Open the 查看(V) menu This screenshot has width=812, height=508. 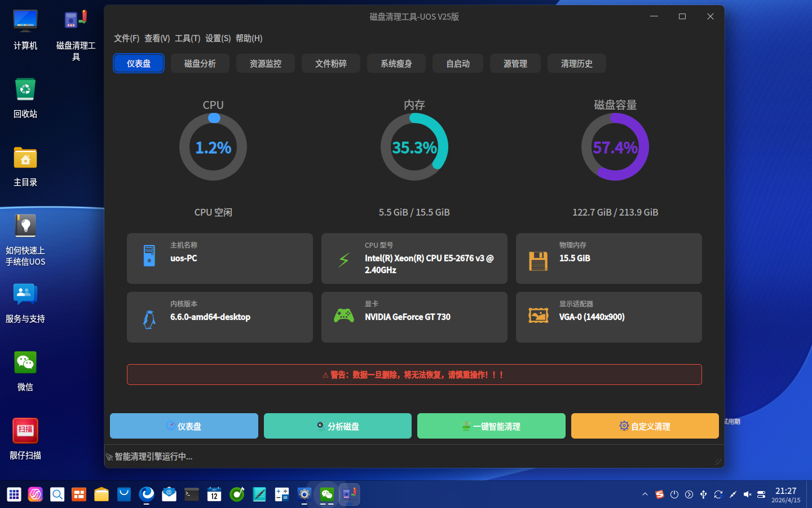[157, 38]
